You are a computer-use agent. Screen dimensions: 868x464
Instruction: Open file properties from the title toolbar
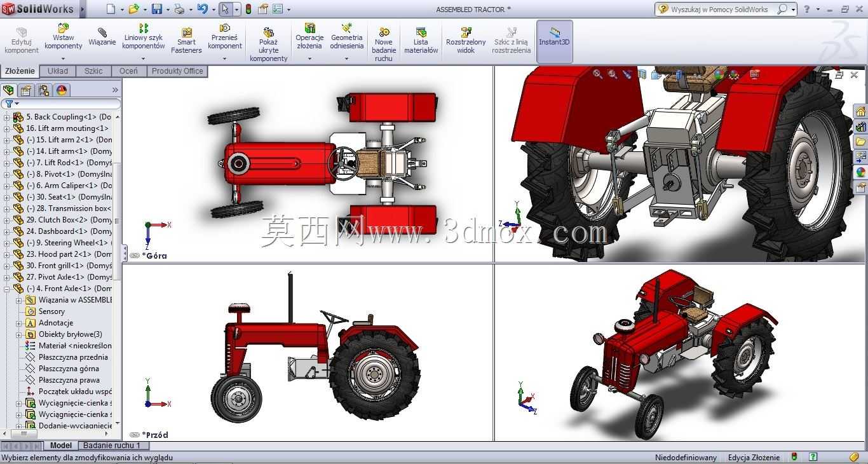tap(263, 9)
